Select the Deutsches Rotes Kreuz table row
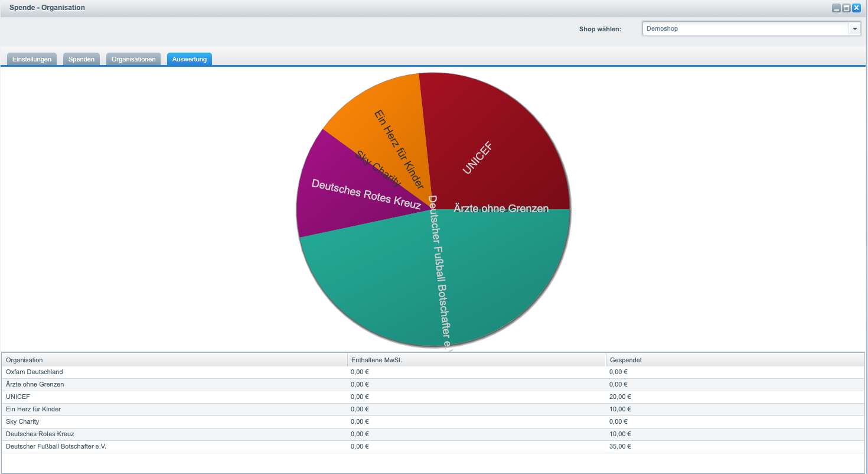Screen dimensions: 868x474 click(x=433, y=434)
